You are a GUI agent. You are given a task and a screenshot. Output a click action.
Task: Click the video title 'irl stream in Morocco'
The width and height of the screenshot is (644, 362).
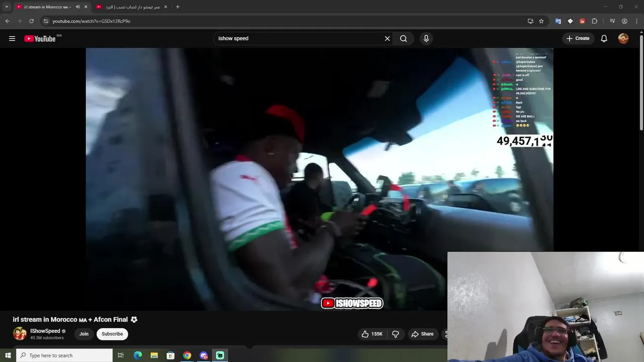[70, 320]
